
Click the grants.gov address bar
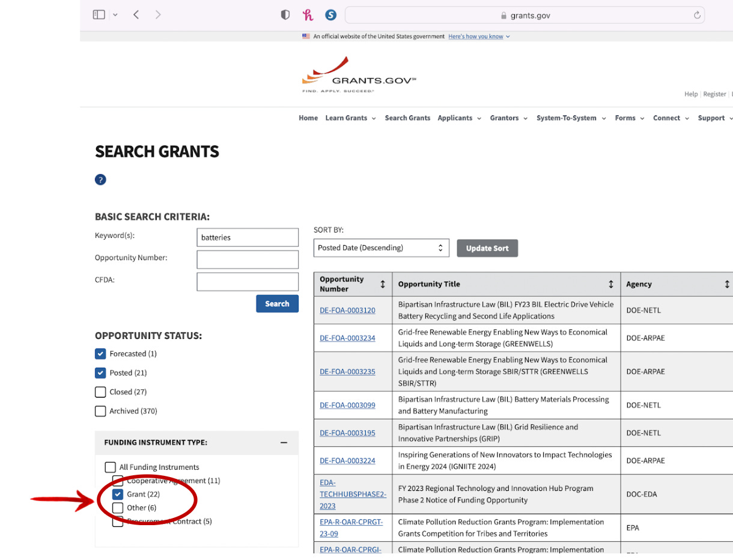tap(525, 16)
